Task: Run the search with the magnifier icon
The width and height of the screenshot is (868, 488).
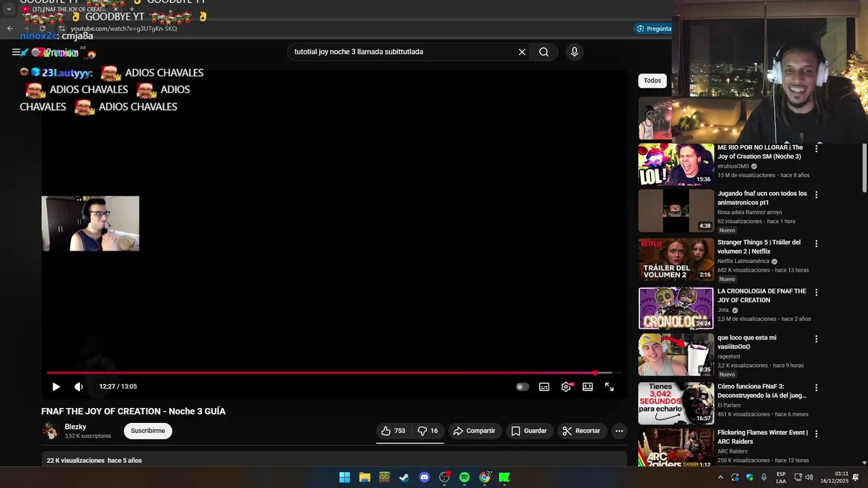Action: [x=544, y=52]
